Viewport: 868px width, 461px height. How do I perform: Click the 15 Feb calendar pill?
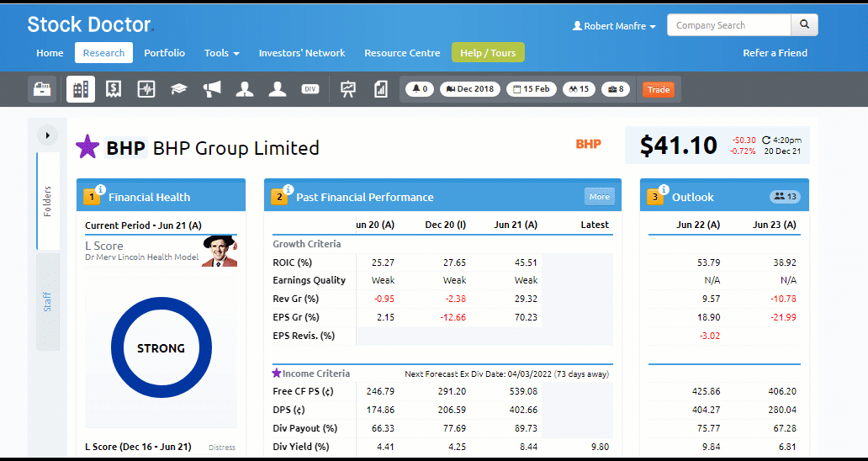(x=532, y=89)
